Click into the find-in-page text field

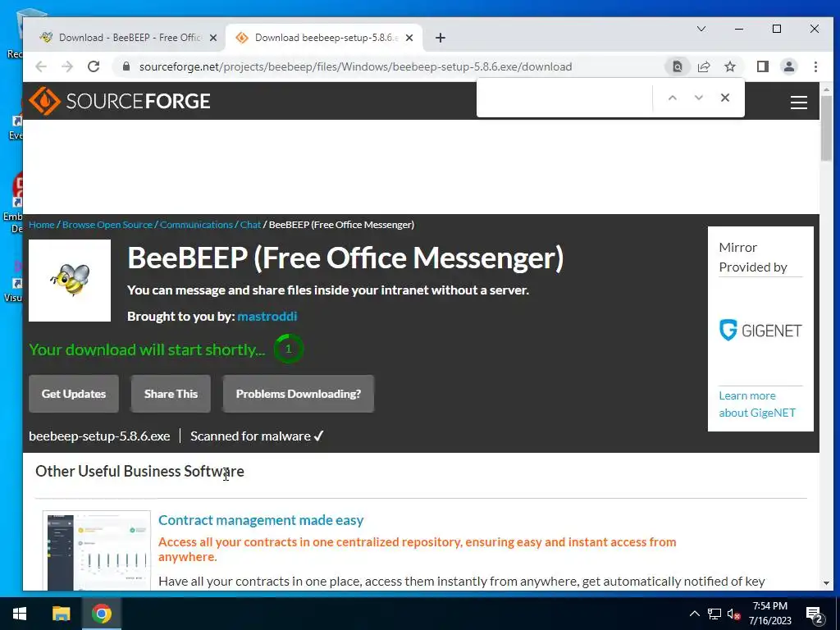[564, 98]
